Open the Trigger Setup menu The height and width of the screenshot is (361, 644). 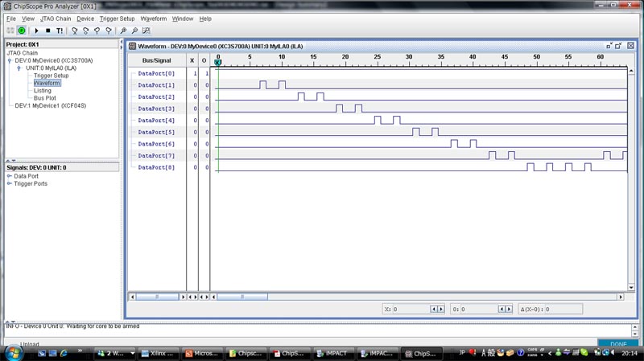click(x=117, y=18)
